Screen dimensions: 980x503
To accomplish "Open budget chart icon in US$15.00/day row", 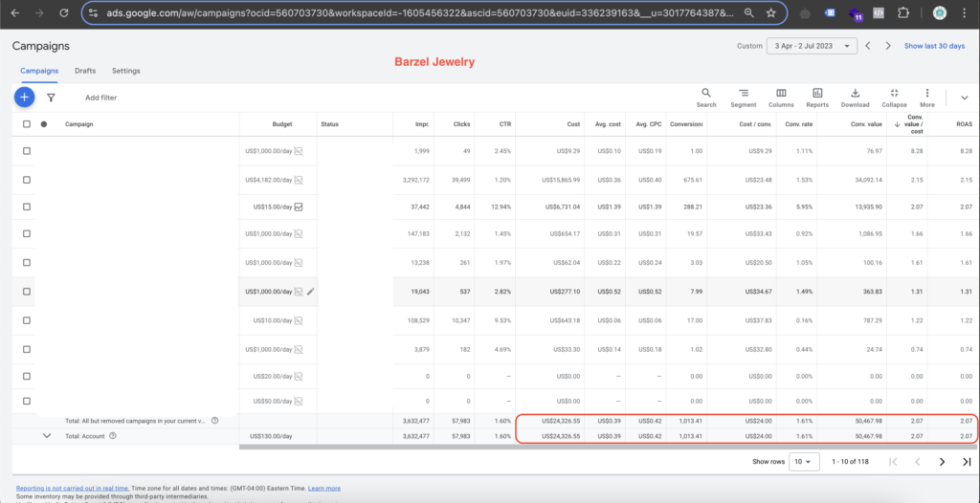I will (299, 207).
